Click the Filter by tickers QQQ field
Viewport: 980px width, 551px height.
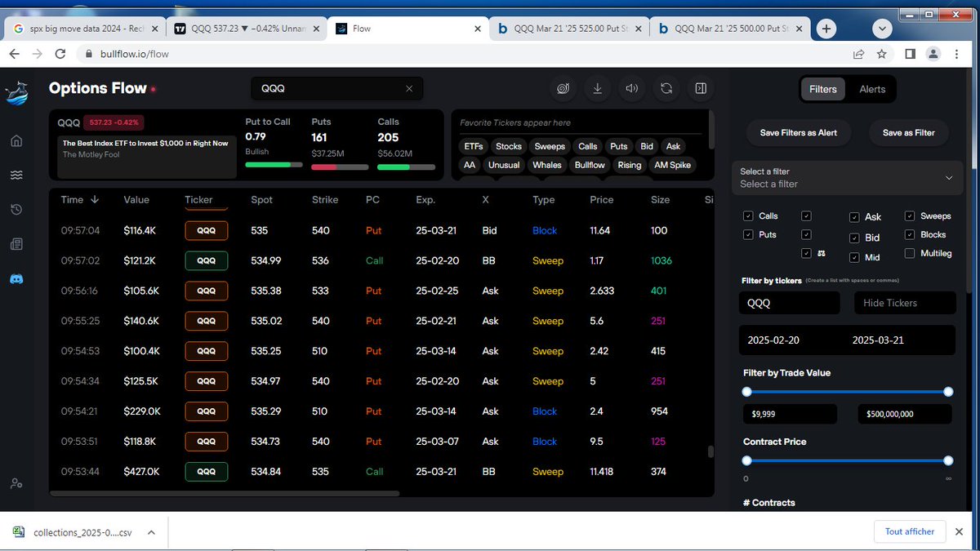(789, 303)
